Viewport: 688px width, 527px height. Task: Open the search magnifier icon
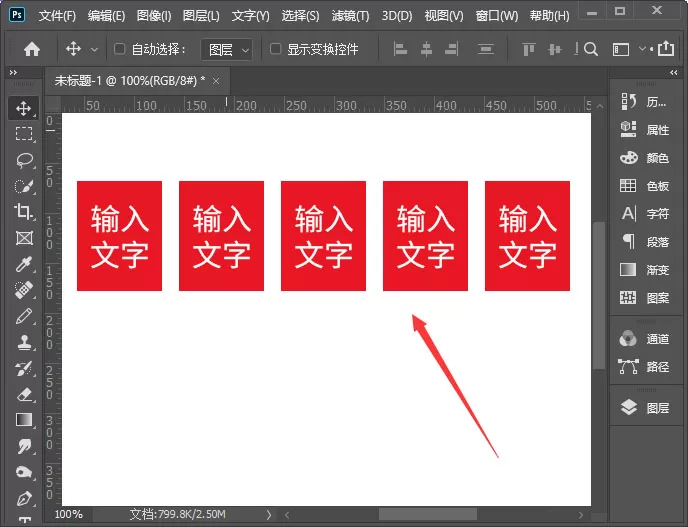591,49
